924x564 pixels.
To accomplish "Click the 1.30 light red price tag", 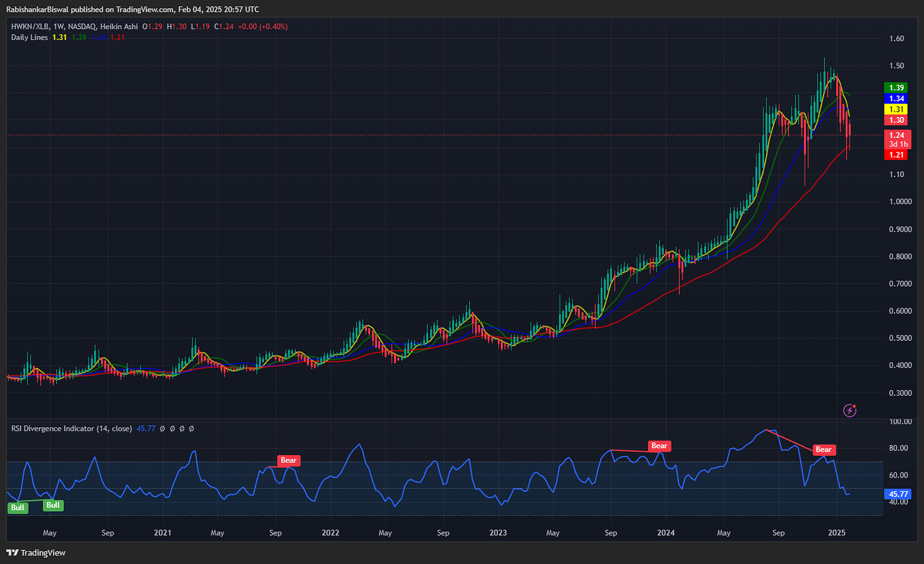I will coord(896,120).
